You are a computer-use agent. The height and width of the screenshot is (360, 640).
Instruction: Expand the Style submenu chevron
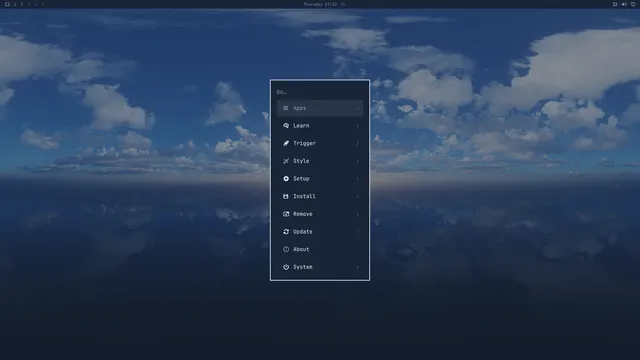[358, 161]
